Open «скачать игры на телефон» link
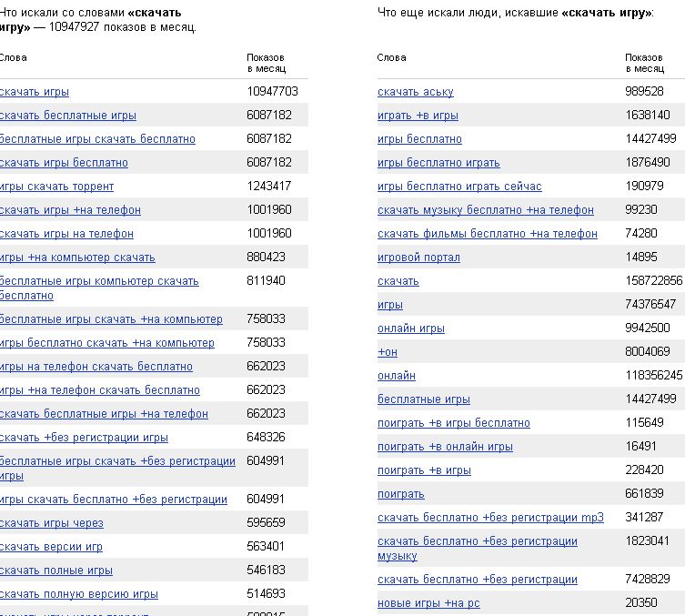This screenshot has height=616, width=685. tap(66, 234)
